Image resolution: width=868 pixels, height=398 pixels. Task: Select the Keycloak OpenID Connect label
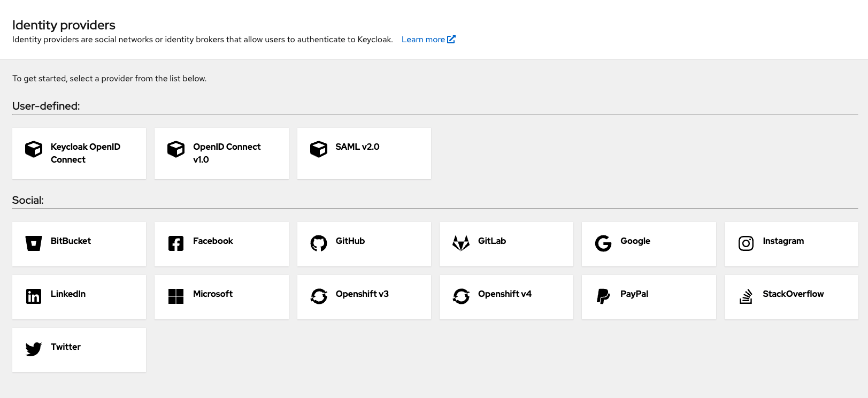(86, 153)
